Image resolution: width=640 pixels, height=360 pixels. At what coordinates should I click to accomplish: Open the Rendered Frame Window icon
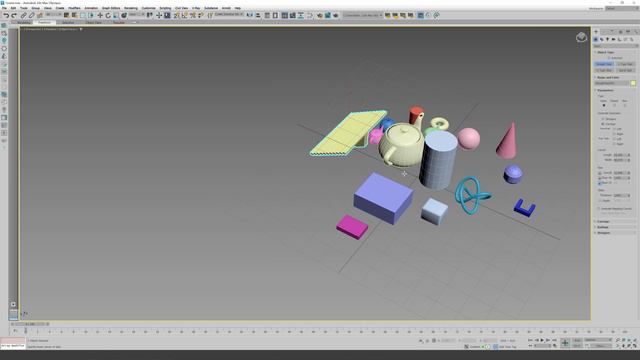[x=328, y=16]
